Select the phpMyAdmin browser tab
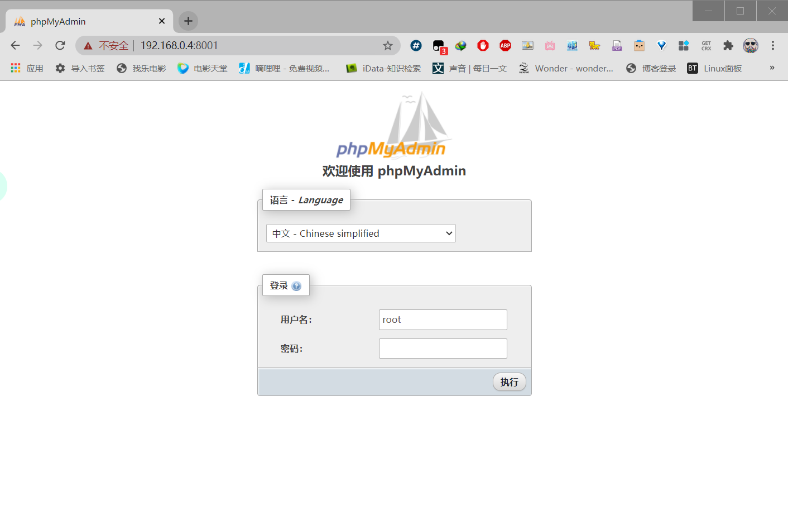The image size is (788, 520). click(89, 21)
